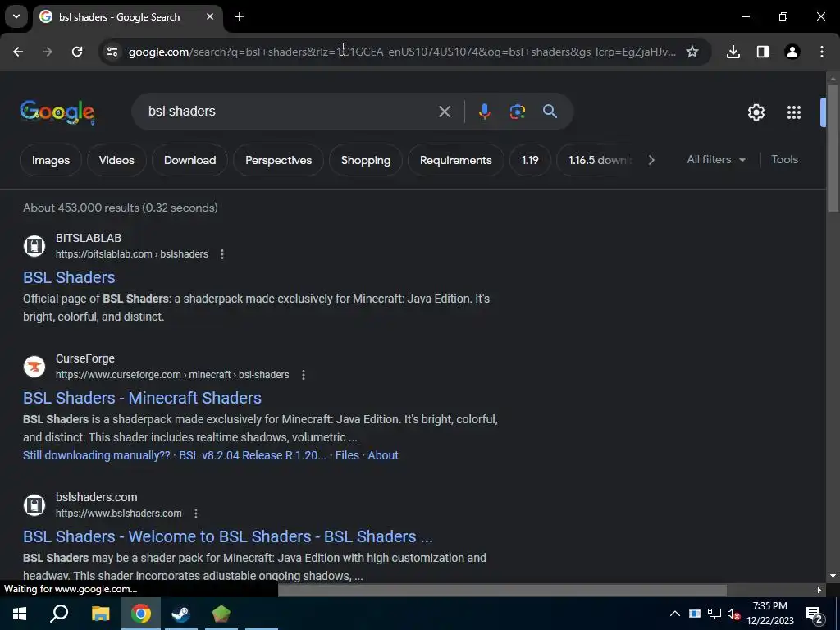Click the CurseForge site favicon

tap(34, 367)
